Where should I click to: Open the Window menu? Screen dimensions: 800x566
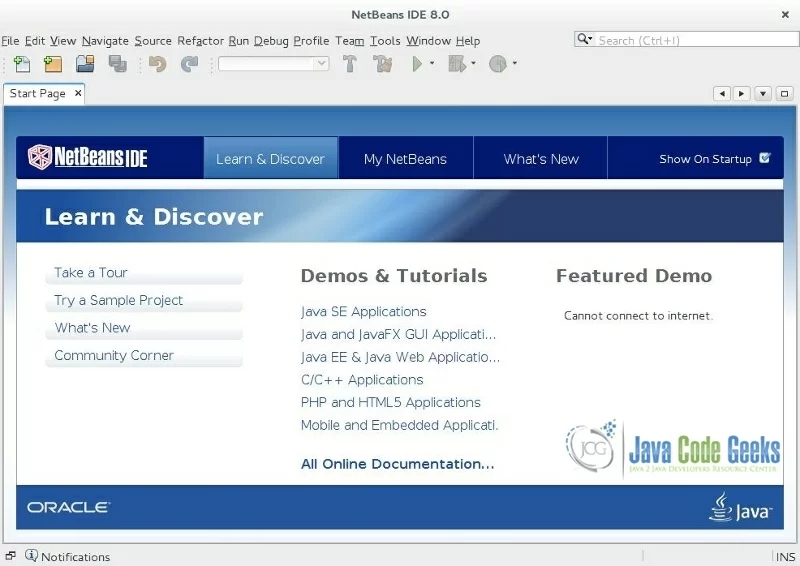(x=429, y=41)
